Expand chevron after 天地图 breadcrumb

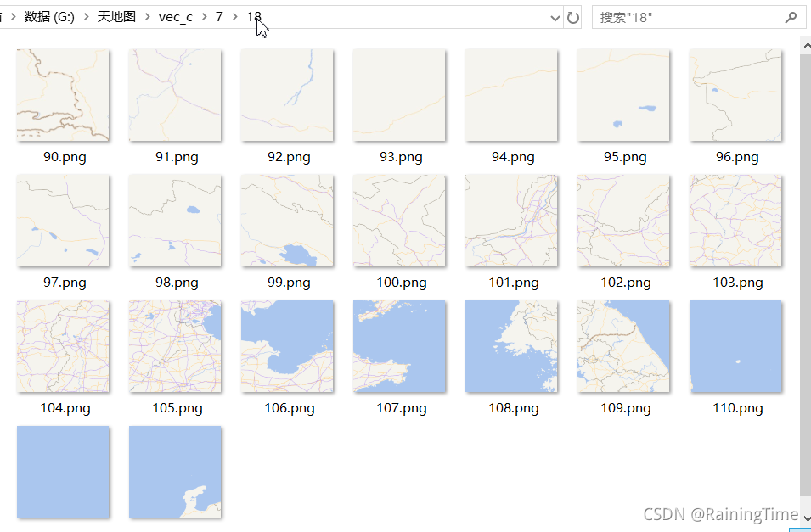coord(148,17)
